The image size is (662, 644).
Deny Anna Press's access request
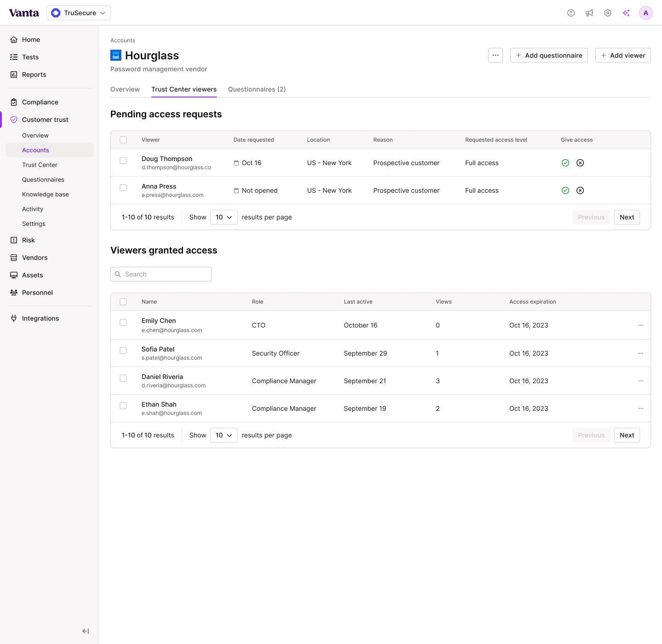pyautogui.click(x=580, y=190)
